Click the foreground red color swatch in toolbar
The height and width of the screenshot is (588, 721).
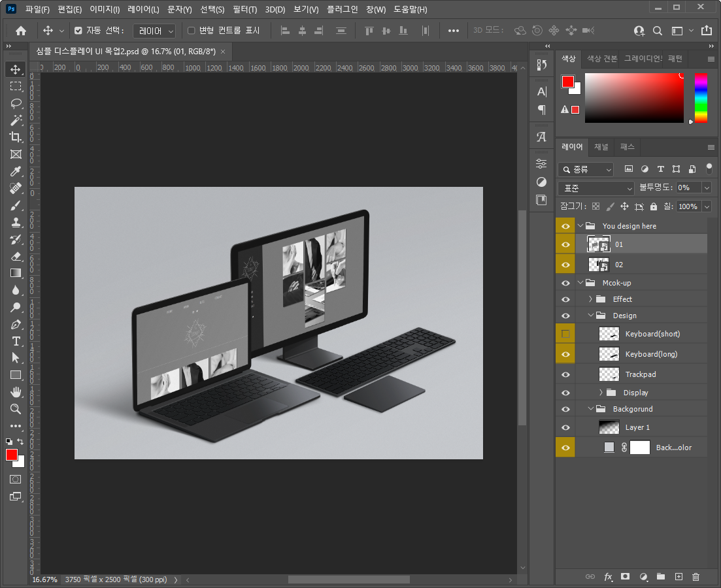pos(12,455)
